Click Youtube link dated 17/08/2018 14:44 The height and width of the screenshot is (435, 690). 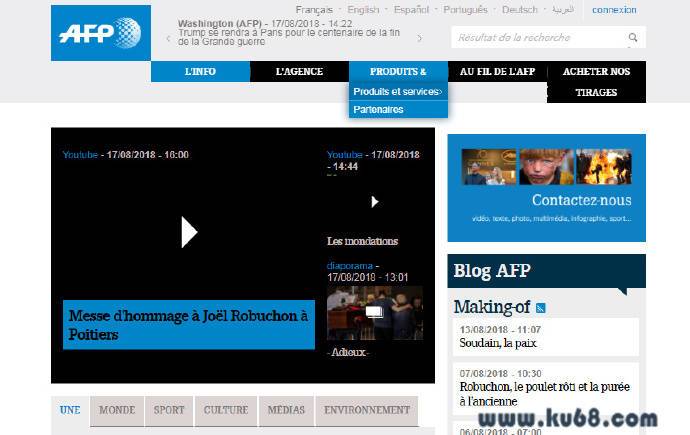click(345, 155)
